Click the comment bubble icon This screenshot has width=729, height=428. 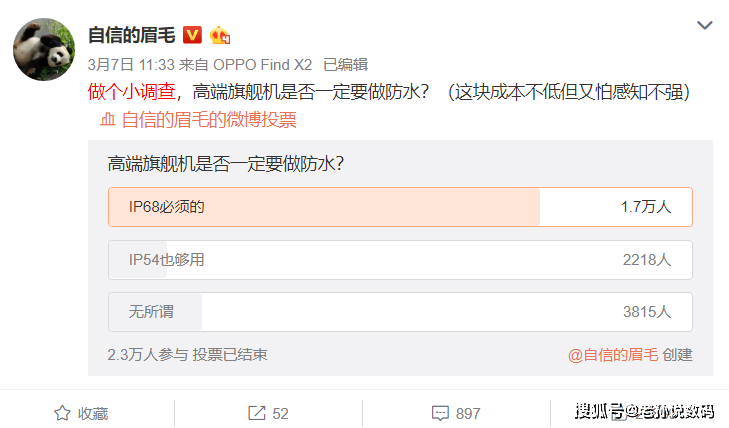(x=439, y=413)
